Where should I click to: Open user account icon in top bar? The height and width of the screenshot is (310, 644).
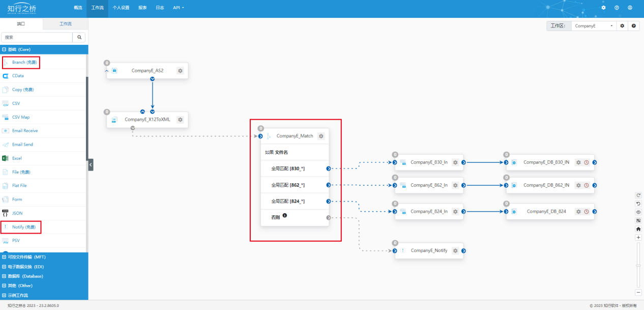(x=630, y=8)
